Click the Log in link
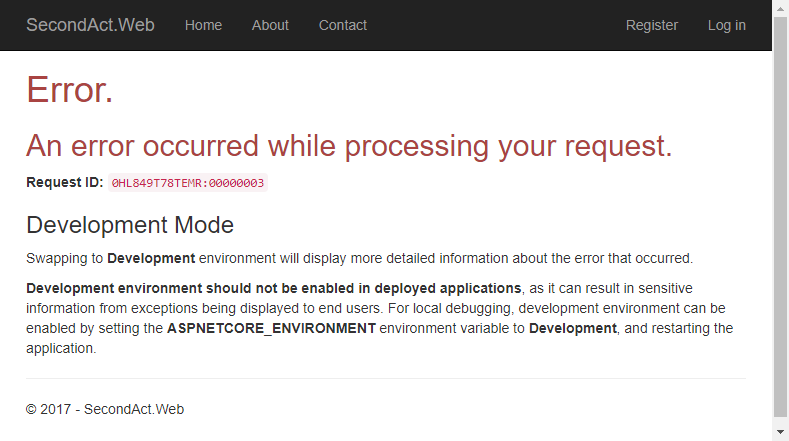789x441 pixels. click(727, 25)
